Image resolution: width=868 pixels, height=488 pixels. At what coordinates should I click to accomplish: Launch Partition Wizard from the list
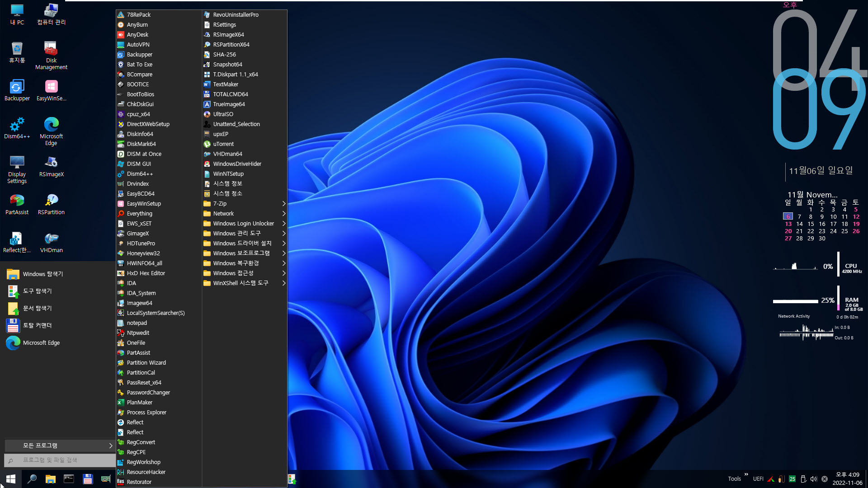[x=158, y=363]
